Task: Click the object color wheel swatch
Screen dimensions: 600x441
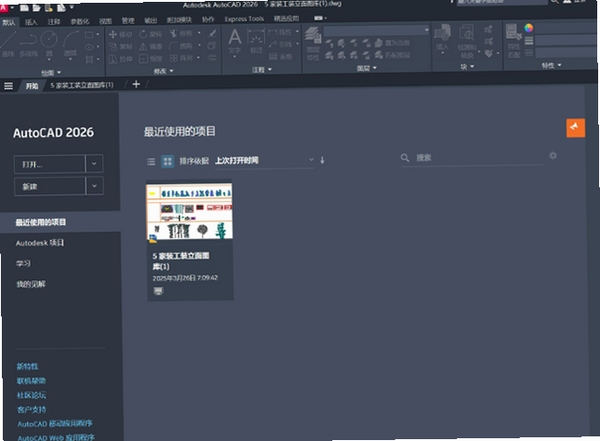Action: point(528,28)
